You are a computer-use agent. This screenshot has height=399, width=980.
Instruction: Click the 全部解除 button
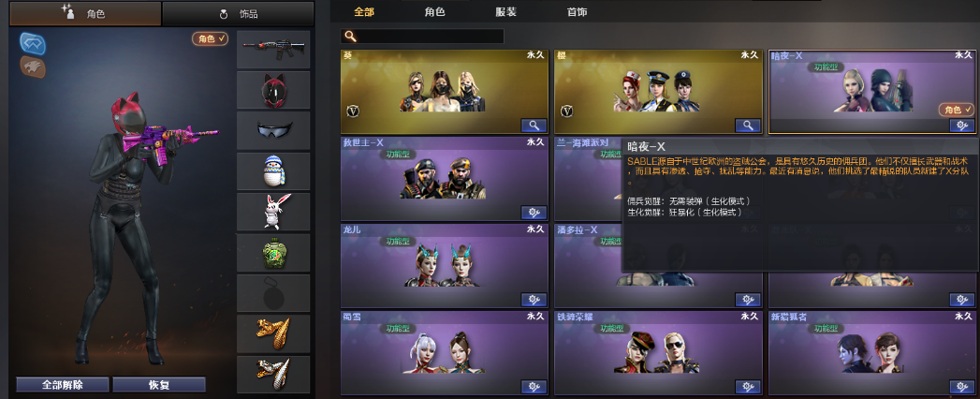[63, 385]
